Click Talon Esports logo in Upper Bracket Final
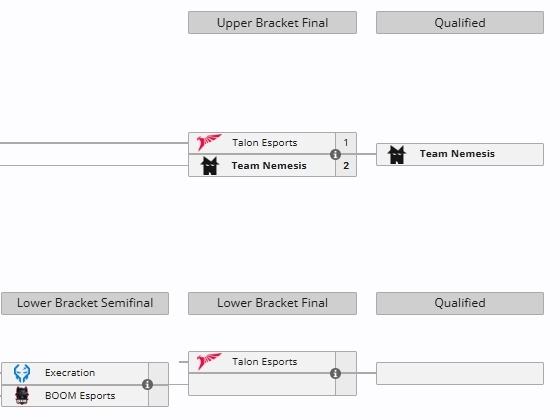Image resolution: width=560 pixels, height=420 pixels. pyautogui.click(x=209, y=142)
